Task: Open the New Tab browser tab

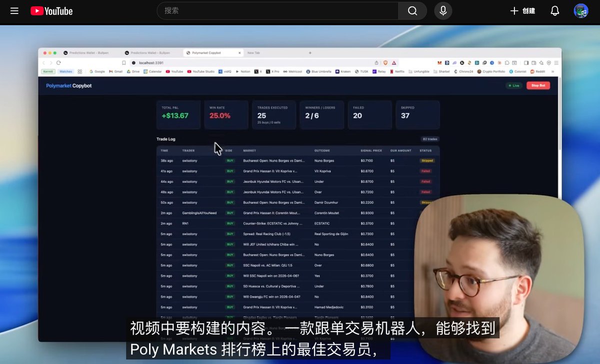Action: [x=253, y=52]
